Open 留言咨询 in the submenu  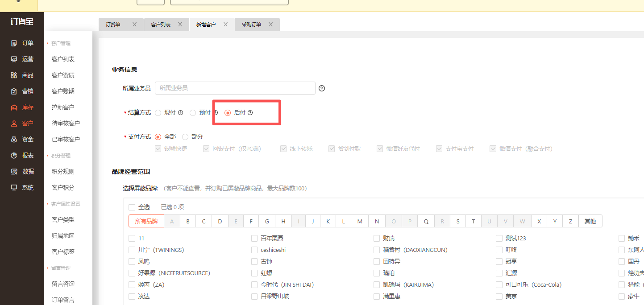click(x=63, y=284)
